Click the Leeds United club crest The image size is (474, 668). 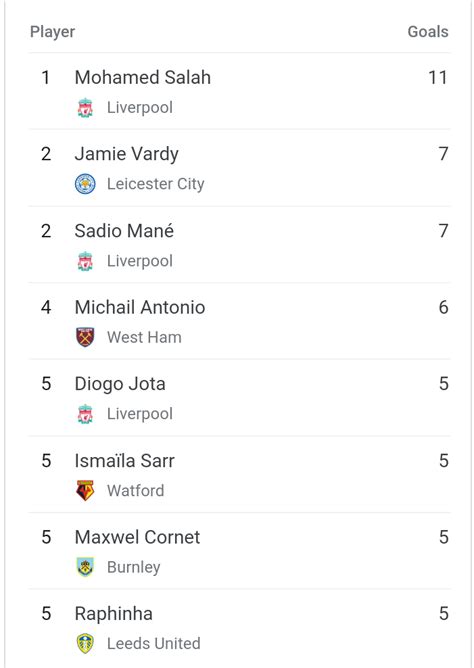point(85,643)
